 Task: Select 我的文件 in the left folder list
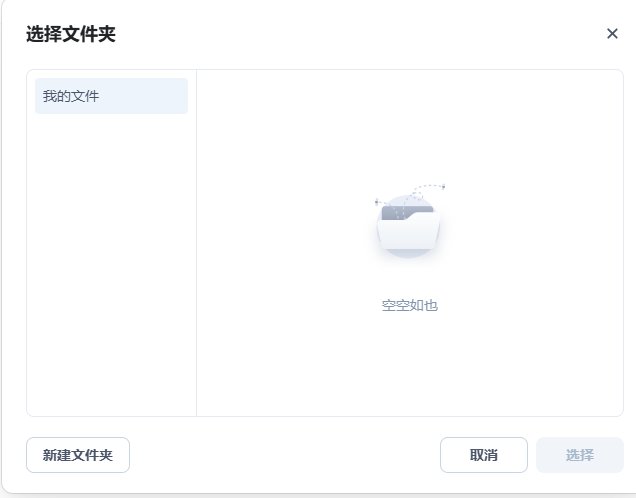coord(111,96)
